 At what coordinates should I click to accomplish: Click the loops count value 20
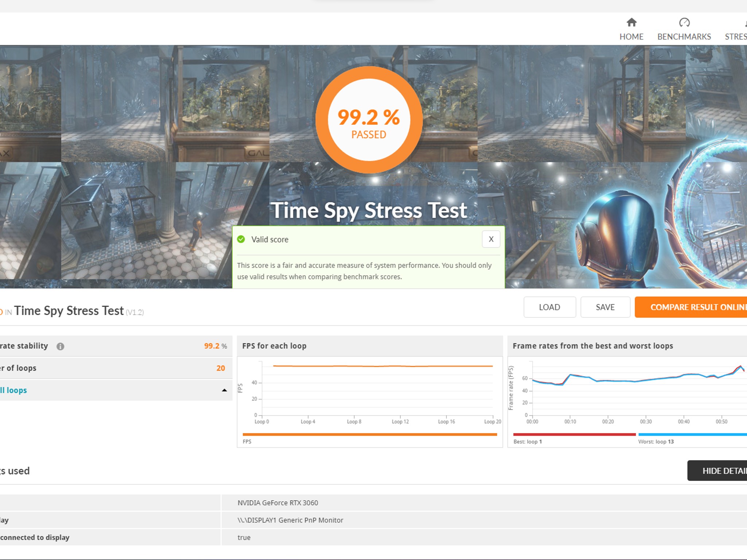221,368
